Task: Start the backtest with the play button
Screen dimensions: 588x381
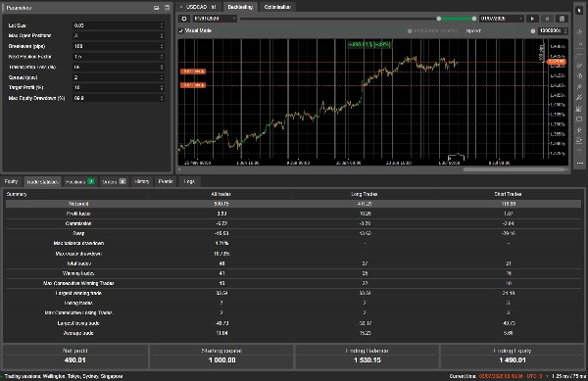Action: coord(532,19)
